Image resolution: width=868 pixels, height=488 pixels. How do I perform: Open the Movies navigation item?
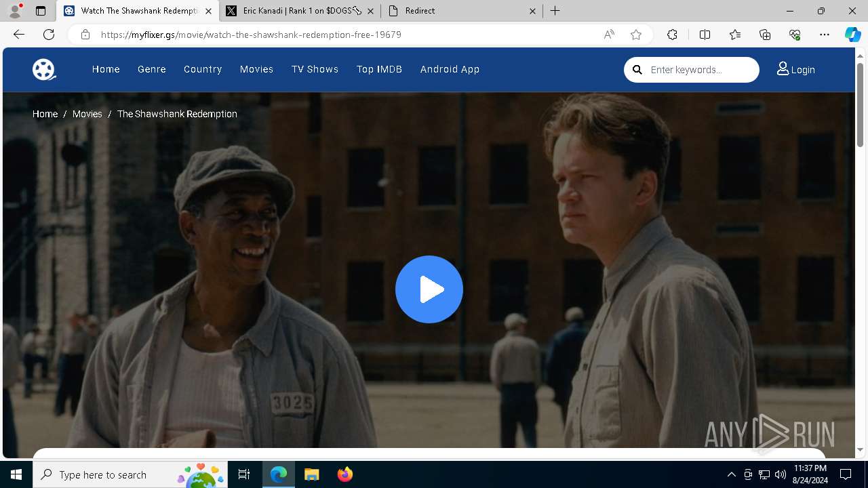click(x=256, y=69)
